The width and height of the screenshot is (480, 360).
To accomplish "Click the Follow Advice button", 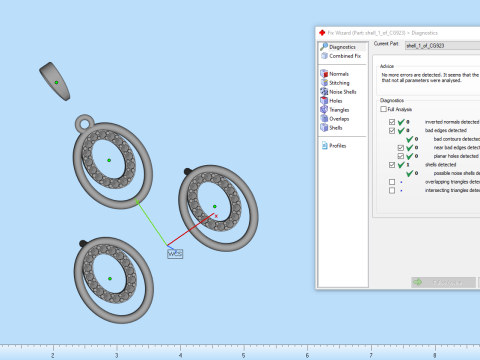I will click(x=443, y=282).
